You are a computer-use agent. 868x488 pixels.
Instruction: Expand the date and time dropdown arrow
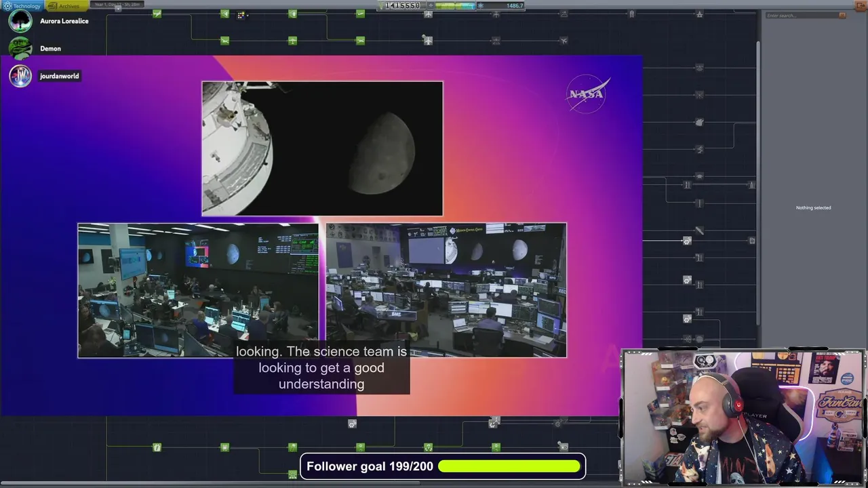pos(118,8)
